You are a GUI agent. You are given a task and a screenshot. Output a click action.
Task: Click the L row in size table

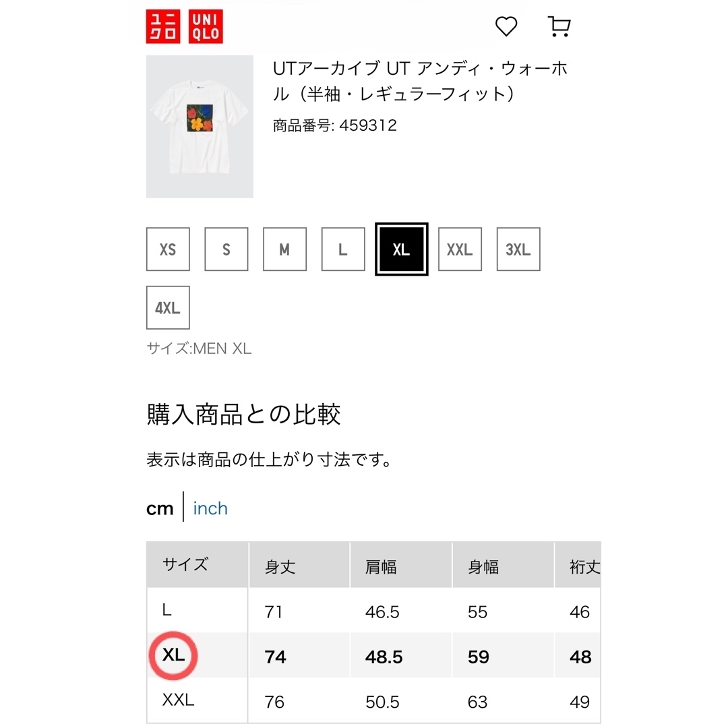(373, 611)
